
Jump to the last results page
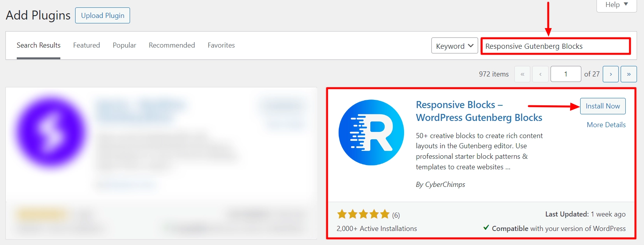[629, 74]
